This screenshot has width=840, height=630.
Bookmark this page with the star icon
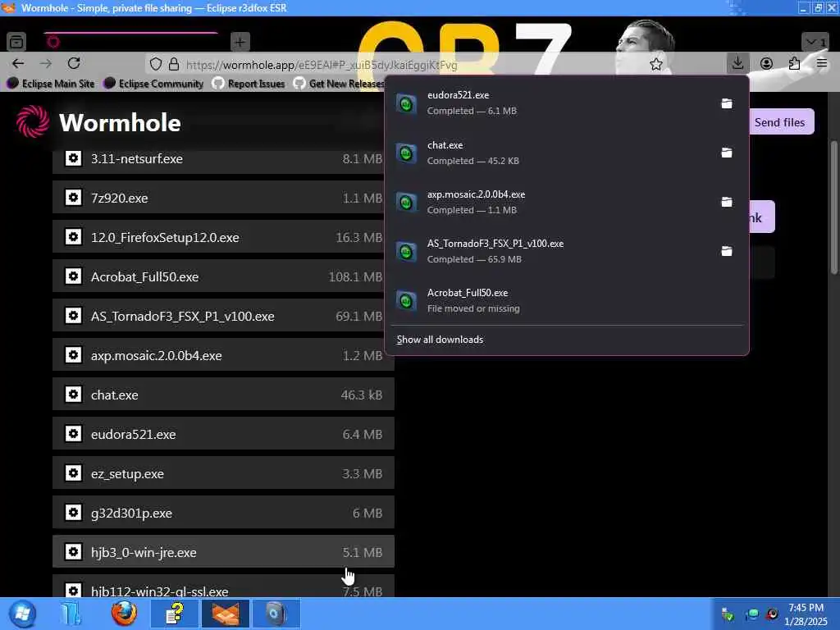[x=655, y=64]
